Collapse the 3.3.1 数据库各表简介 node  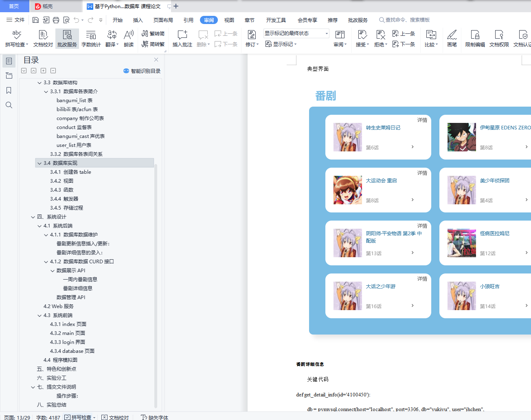point(46,92)
